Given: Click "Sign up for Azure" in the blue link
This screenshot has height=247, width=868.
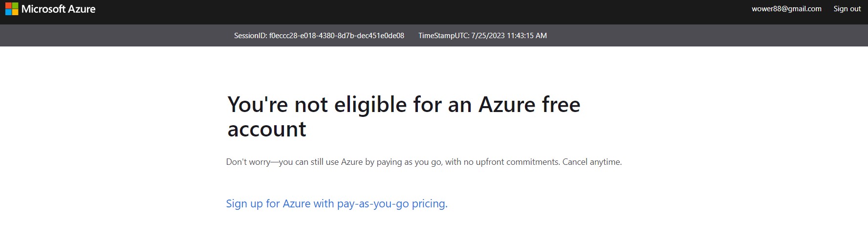Looking at the screenshot, I should pos(268,203).
